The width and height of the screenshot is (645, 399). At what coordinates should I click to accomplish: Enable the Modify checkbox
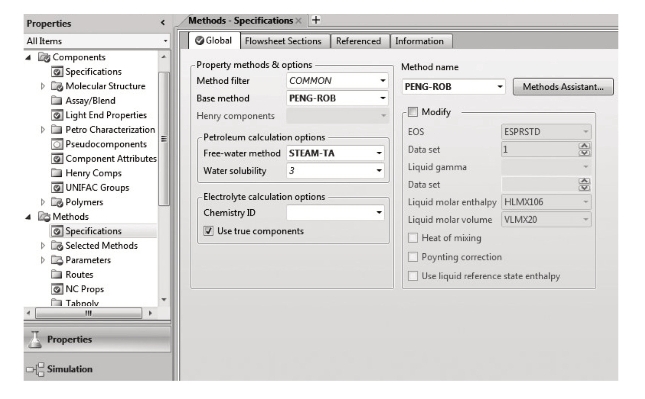413,112
